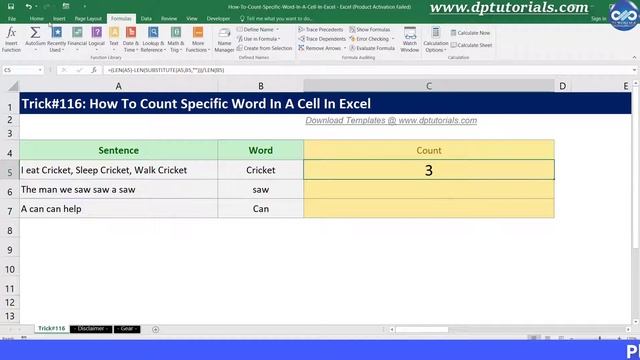Open the Watch Window
The image size is (640, 360).
tap(410, 40)
